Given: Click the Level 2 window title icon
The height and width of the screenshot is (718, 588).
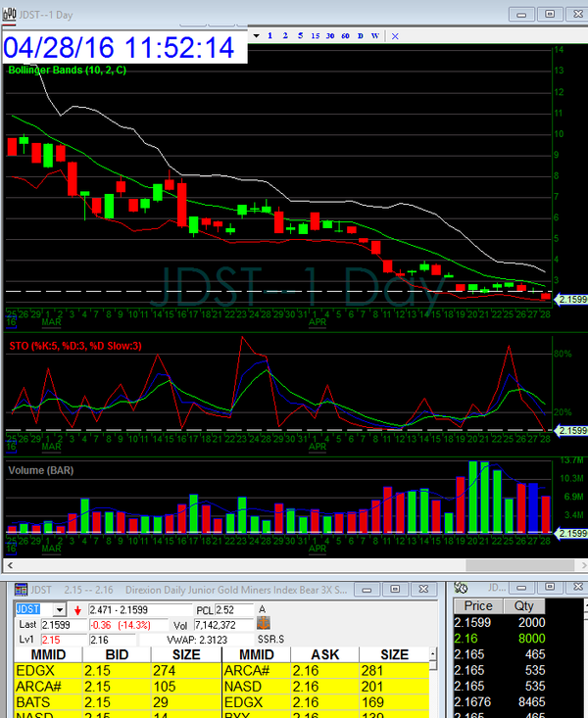Looking at the screenshot, I should 22,590.
